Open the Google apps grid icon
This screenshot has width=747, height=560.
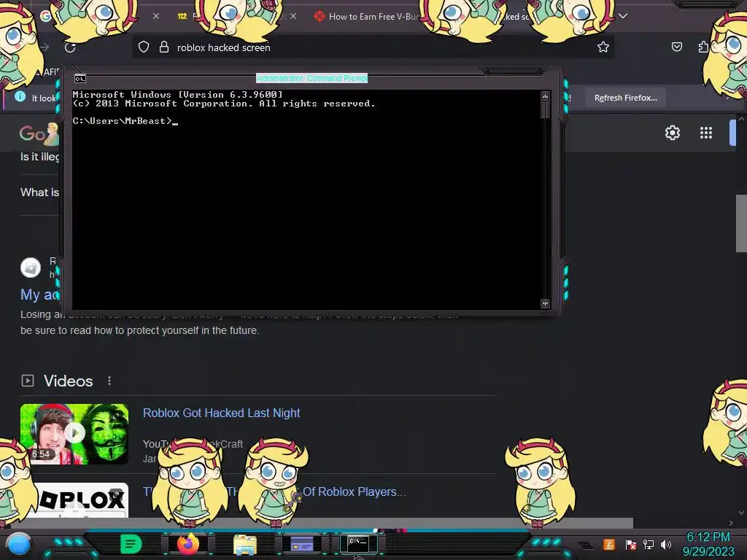pos(706,133)
